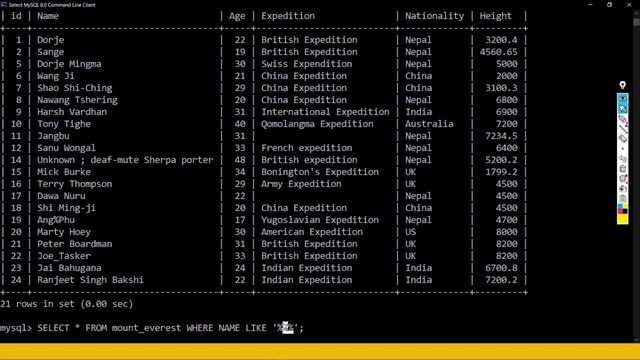Image resolution: width=640 pixels, height=360 pixels.
Task: Click the name 'Nawang Tshering'
Action: click(x=77, y=100)
